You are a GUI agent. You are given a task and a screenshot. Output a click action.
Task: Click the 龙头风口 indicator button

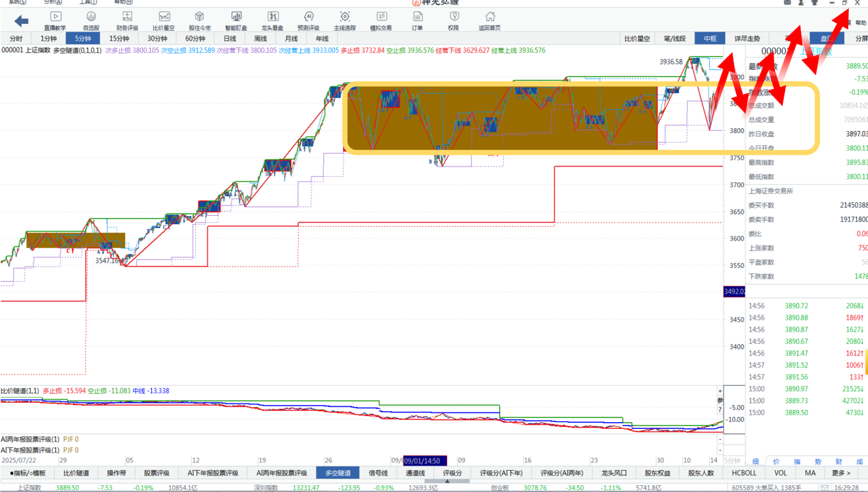[614, 473]
